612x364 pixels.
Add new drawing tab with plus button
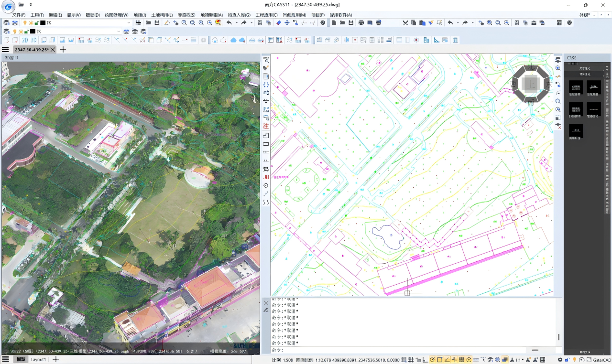(63, 50)
